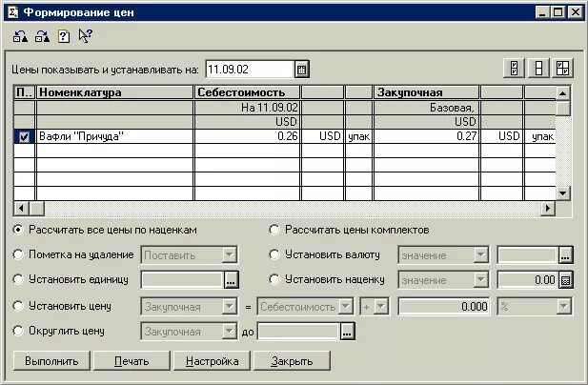The height and width of the screenshot is (385, 588).
Task: Click the currency value input field
Action: tap(528, 255)
